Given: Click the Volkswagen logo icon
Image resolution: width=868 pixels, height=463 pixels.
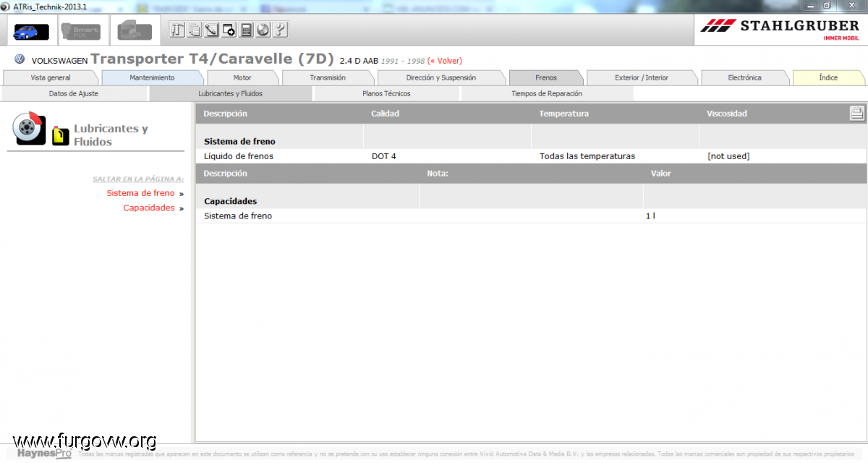Looking at the screenshot, I should tap(20, 60).
